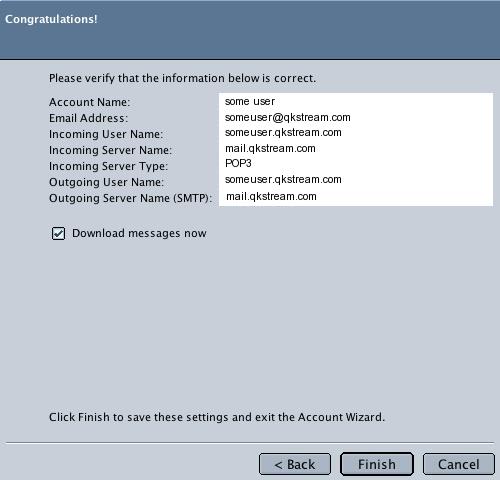This screenshot has height=480, width=500.
Task: Cancel the Account Wizard
Action: pos(459,464)
